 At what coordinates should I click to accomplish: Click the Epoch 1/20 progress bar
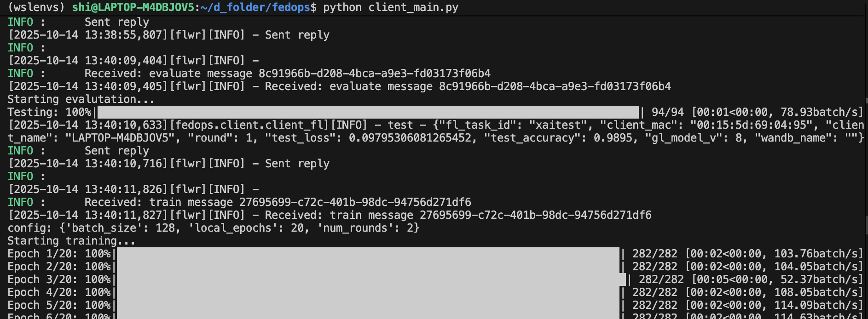click(368, 254)
